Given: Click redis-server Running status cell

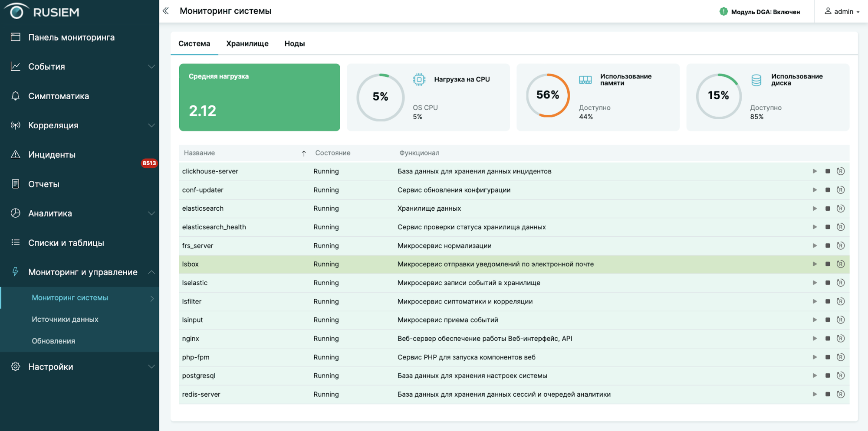Looking at the screenshot, I should point(326,394).
